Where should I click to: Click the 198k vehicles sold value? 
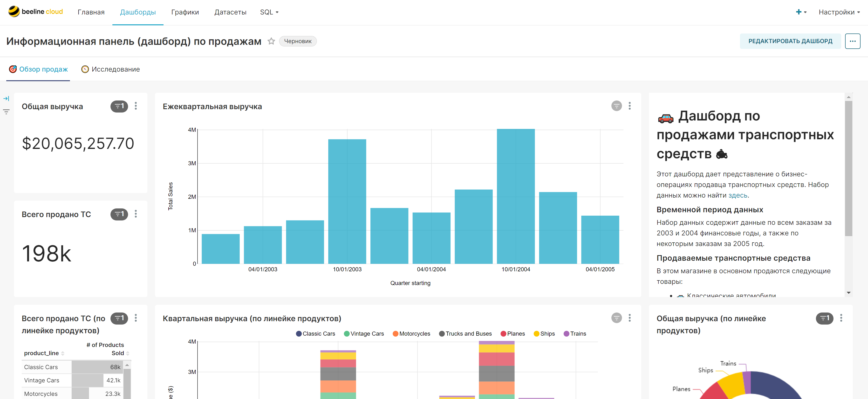[x=47, y=253]
